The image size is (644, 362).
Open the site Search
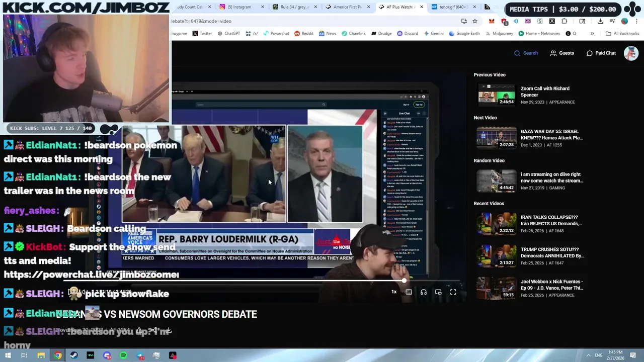pyautogui.click(x=526, y=53)
